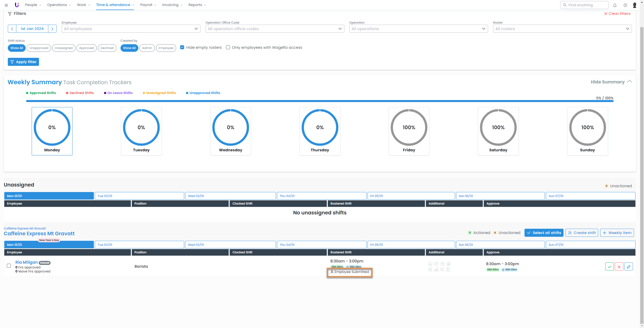The height and width of the screenshot is (328, 644).
Task: Open the All rosters dropdown
Action: (562, 29)
